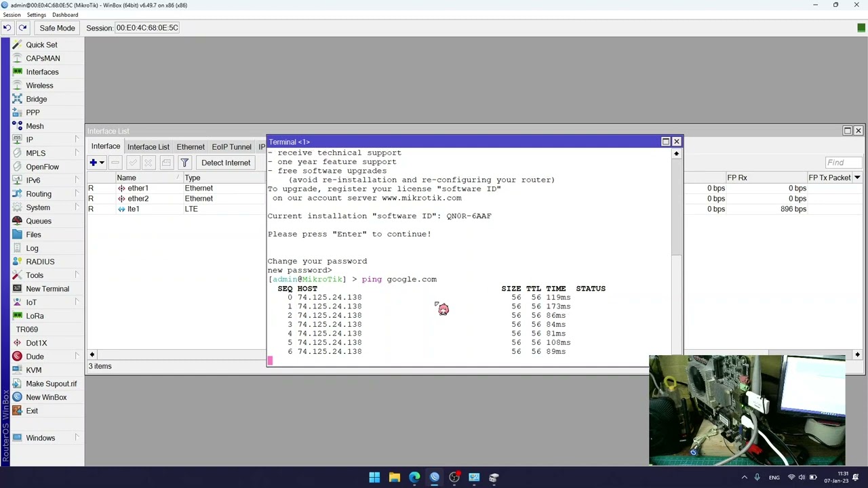The width and height of the screenshot is (868, 488).
Task: Open the Dashboard menu
Action: point(65,15)
